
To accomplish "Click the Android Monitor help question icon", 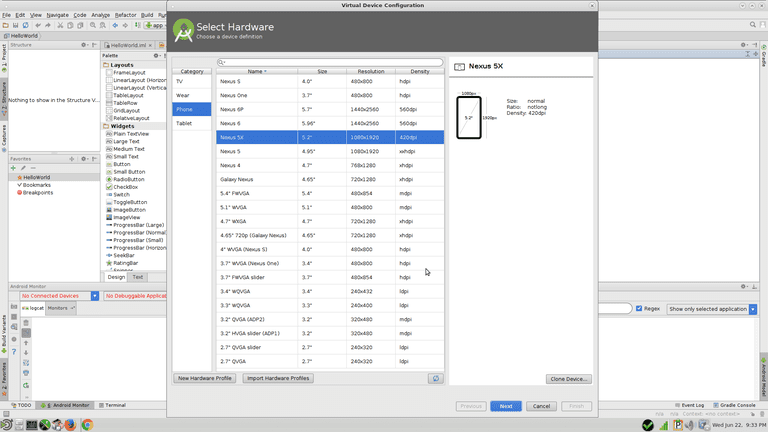I will pos(14,352).
